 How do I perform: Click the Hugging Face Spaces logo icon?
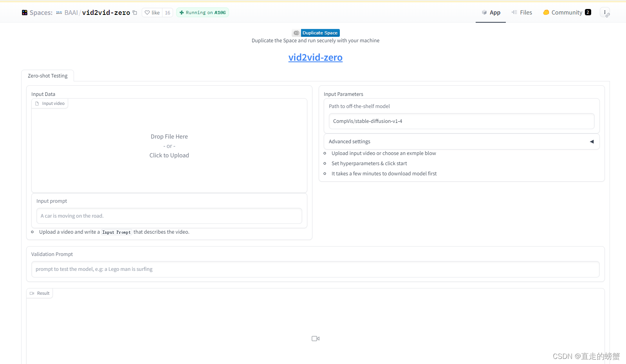pyautogui.click(x=25, y=13)
